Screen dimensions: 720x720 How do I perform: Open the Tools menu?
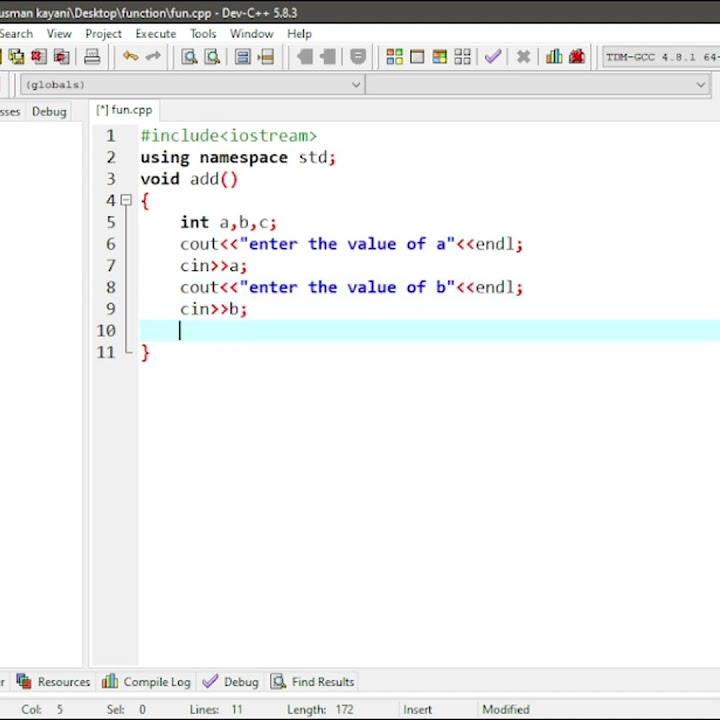pyautogui.click(x=203, y=34)
